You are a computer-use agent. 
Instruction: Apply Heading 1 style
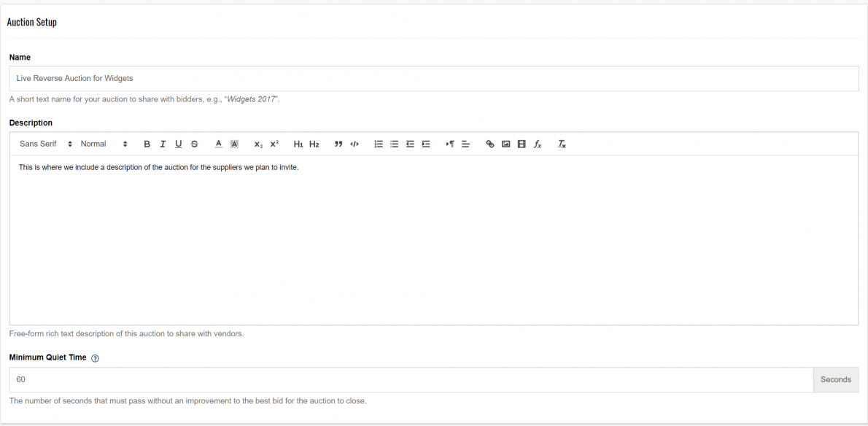(298, 144)
